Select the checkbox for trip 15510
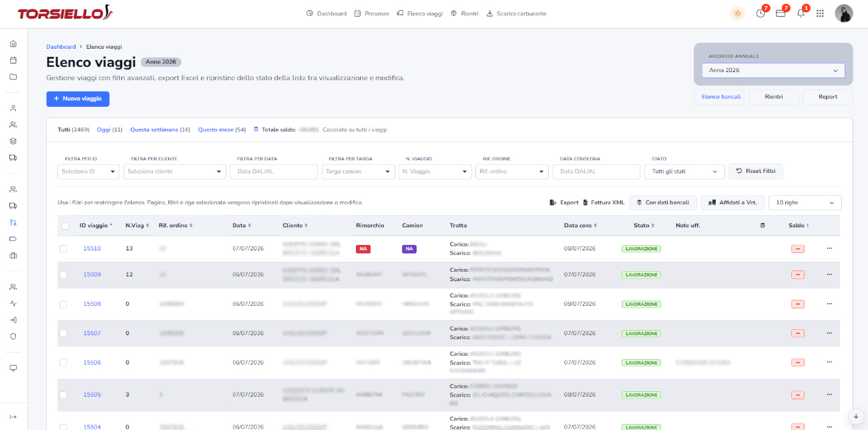Image resolution: width=868 pixels, height=430 pixels. tap(63, 248)
